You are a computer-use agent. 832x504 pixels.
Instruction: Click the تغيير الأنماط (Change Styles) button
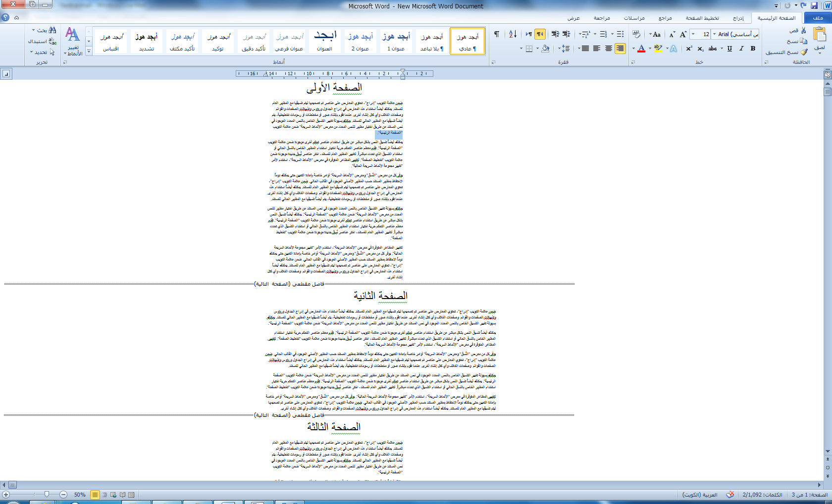(73, 42)
